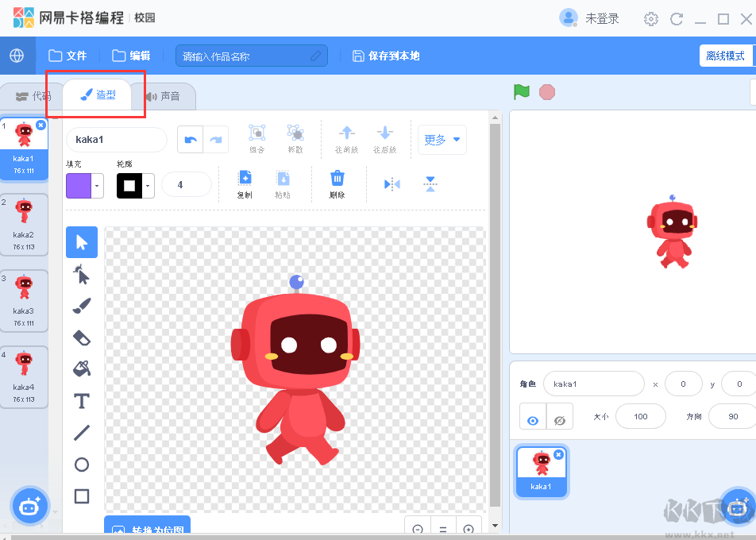
Task: Select the Rectangle shape tool
Action: click(x=81, y=496)
